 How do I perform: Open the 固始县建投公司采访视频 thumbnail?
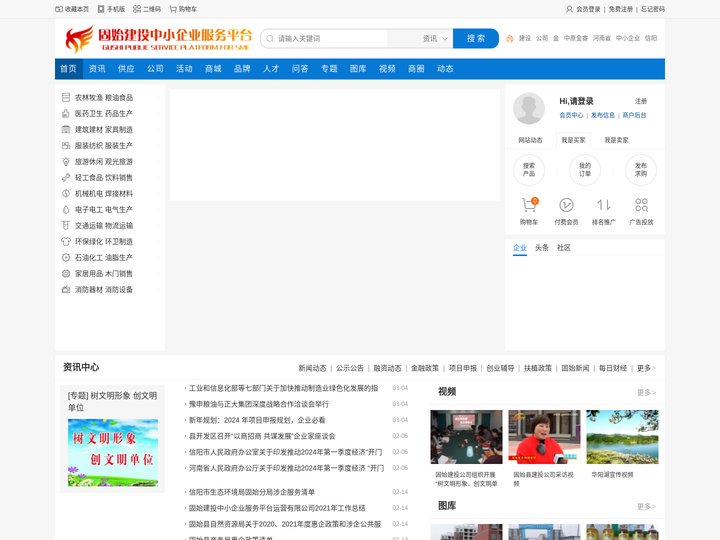click(544, 437)
